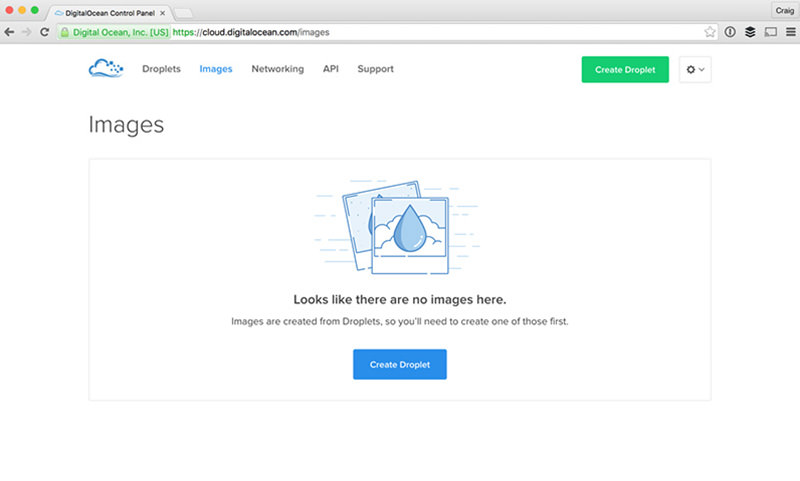Click the browser back arrow

coord(10,32)
